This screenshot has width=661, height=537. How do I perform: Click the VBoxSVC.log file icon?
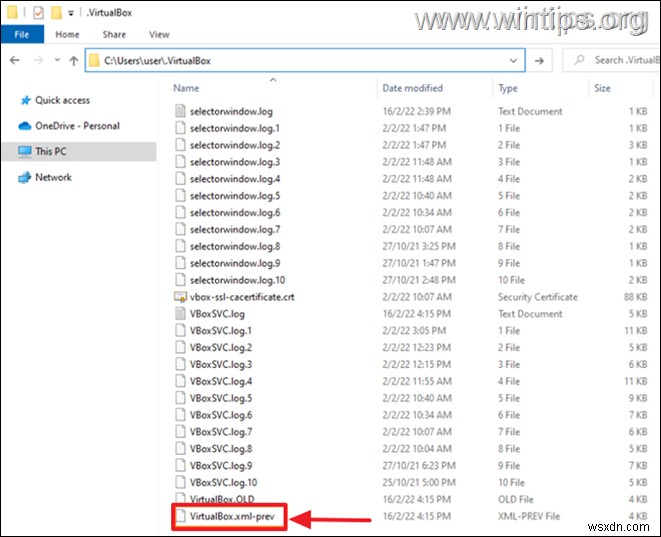click(x=180, y=314)
